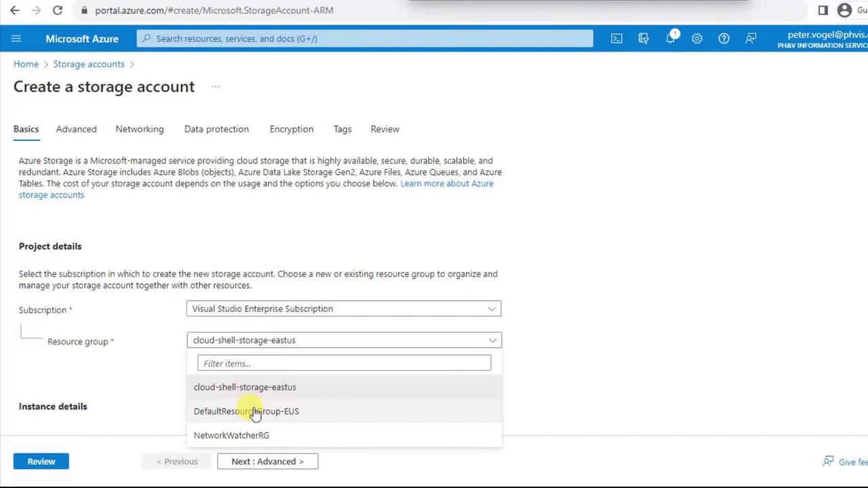The height and width of the screenshot is (488, 868).
Task: Click the Next : Advanced button
Action: pyautogui.click(x=267, y=462)
